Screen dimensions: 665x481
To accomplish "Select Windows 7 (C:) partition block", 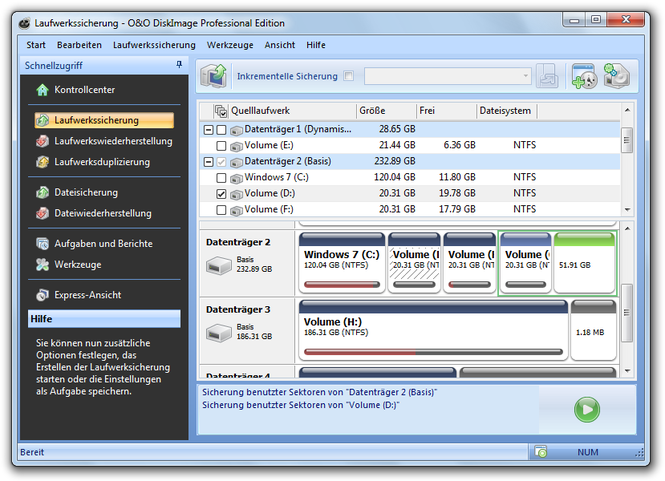I will (x=342, y=262).
